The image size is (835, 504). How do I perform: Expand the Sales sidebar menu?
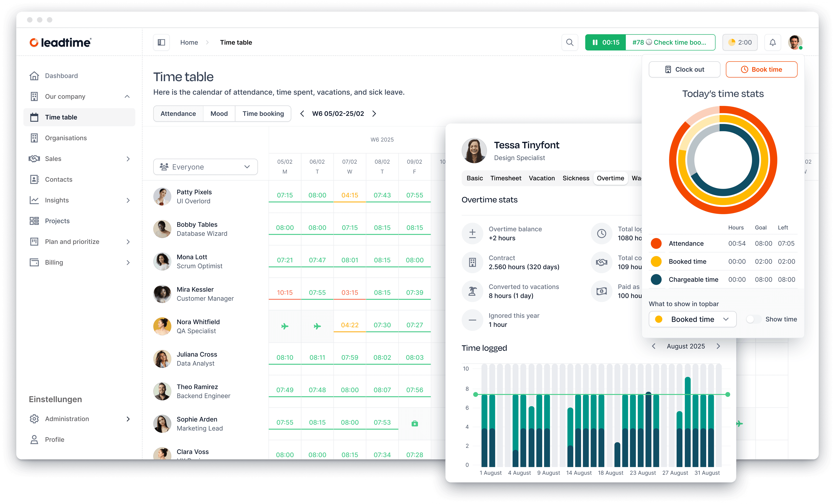click(x=128, y=159)
